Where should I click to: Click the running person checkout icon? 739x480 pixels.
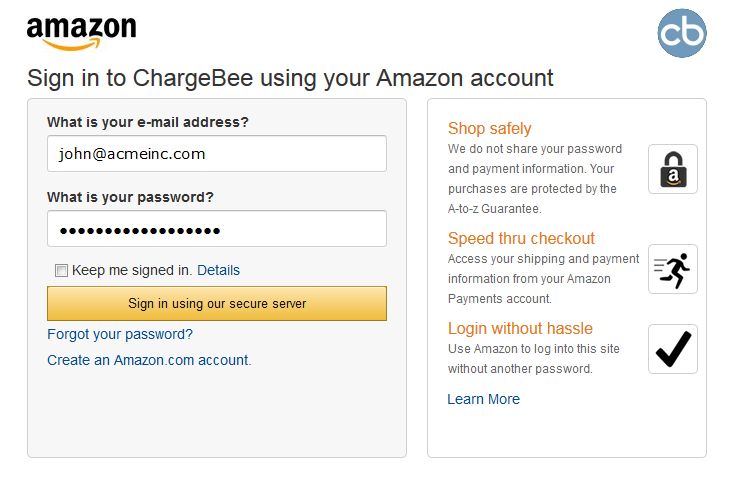673,269
